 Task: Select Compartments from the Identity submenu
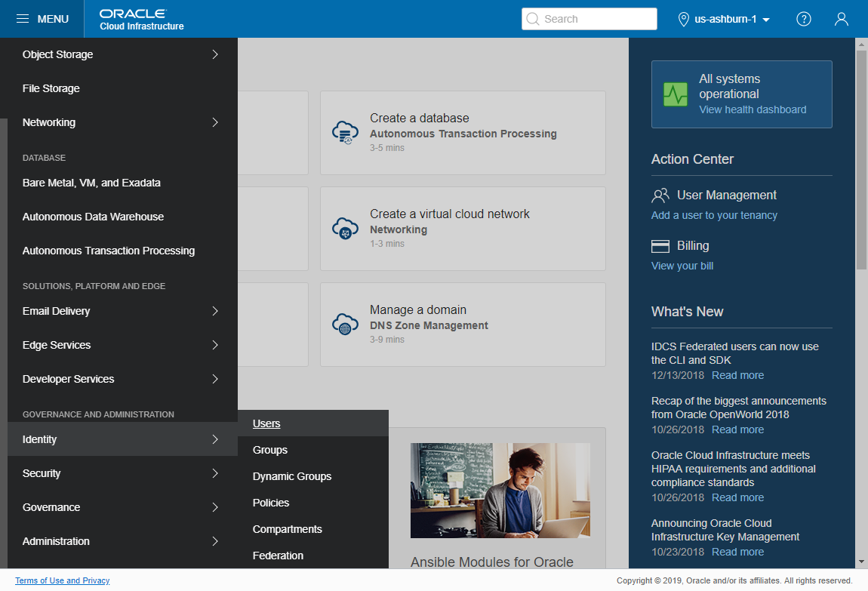click(x=288, y=528)
